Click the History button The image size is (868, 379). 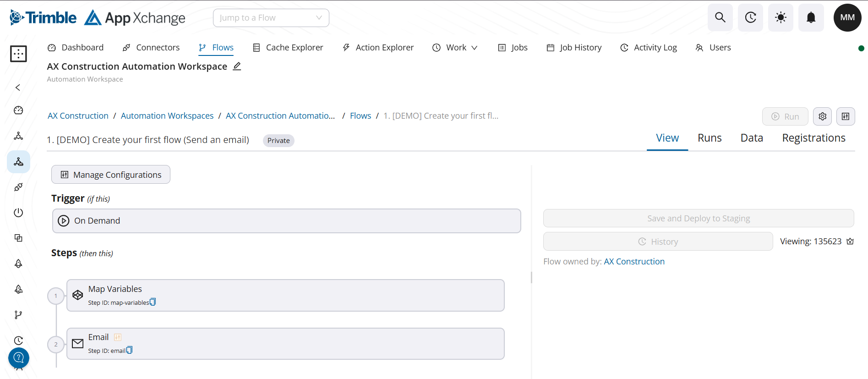click(658, 242)
